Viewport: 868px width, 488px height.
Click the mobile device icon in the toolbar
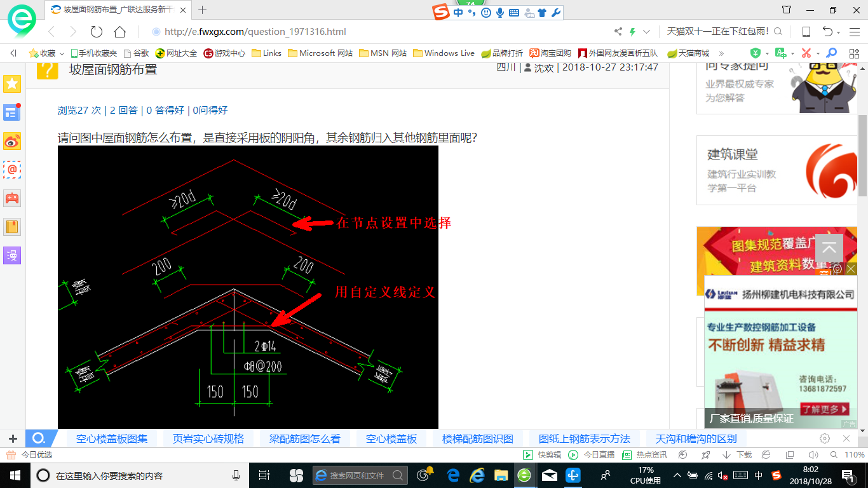tap(806, 32)
